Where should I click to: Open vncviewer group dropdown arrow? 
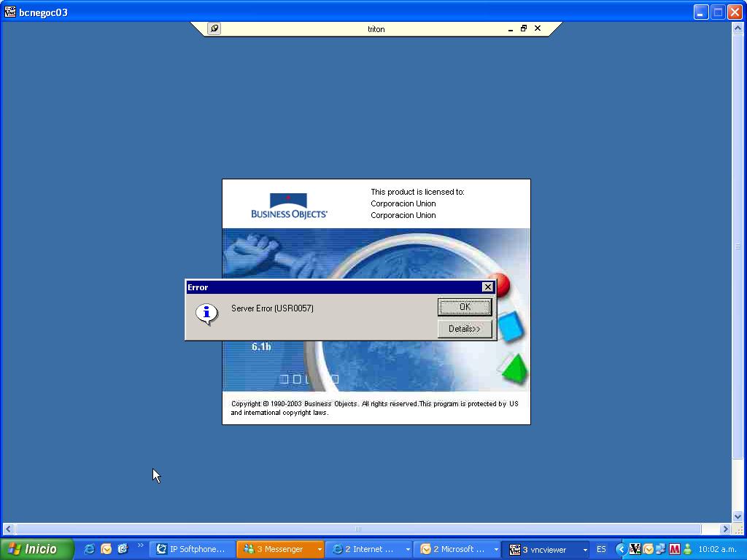585,550
